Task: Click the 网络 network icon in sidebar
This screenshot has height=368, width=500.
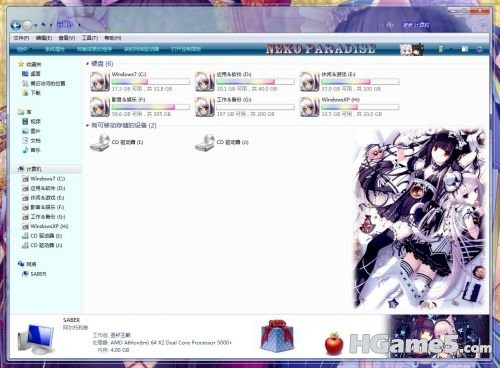Action: coord(21,264)
